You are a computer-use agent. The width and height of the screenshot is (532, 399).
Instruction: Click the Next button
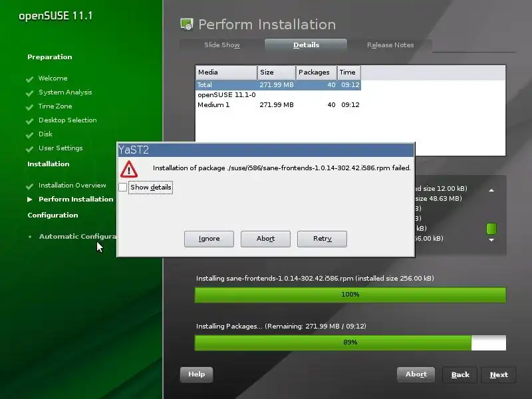(x=499, y=375)
